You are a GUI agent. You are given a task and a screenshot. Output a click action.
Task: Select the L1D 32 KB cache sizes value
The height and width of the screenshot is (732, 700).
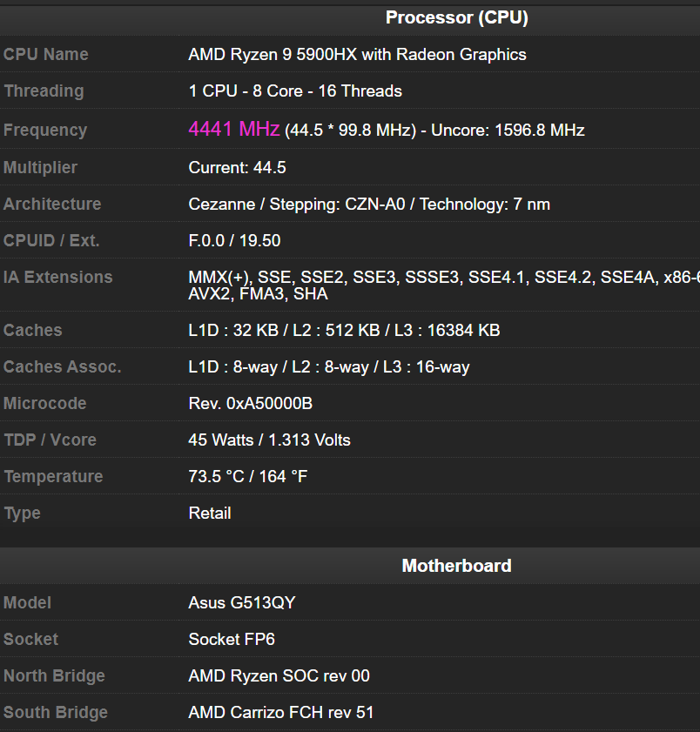344,330
